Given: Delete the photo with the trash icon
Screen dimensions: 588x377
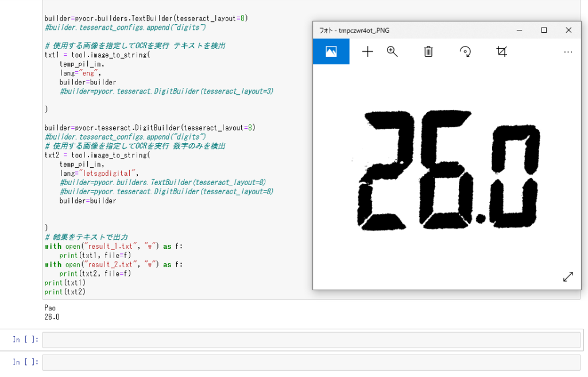Looking at the screenshot, I should point(428,52).
